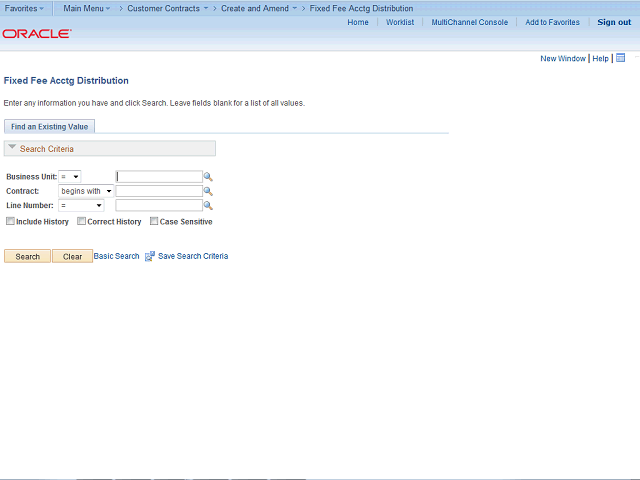
Task: Focus the Line Number input field
Action: click(159, 205)
